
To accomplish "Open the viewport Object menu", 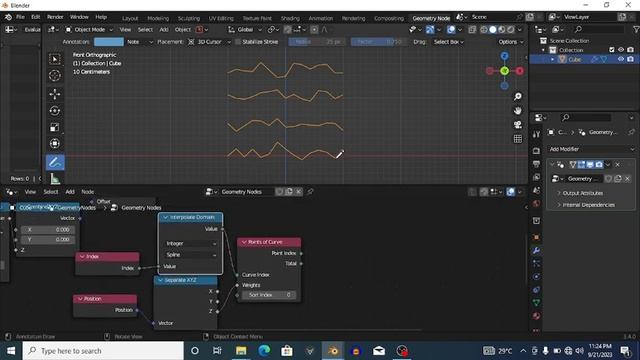I will 182,29.
